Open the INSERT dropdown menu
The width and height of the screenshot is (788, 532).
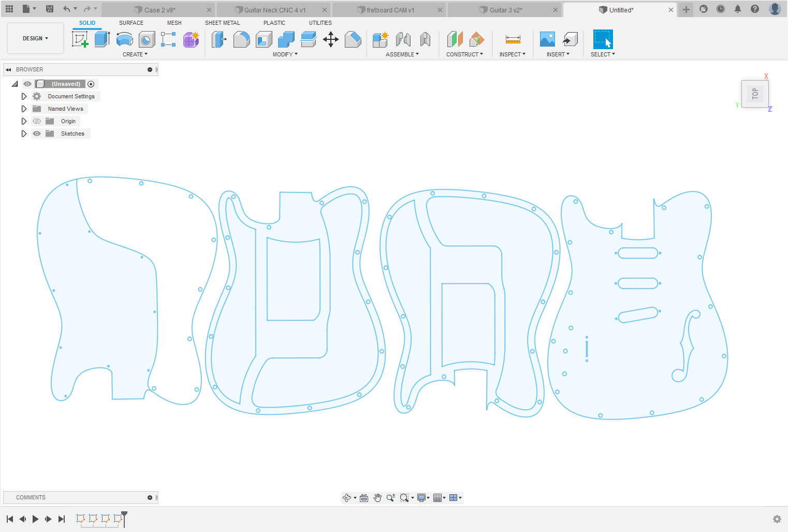[x=558, y=54]
